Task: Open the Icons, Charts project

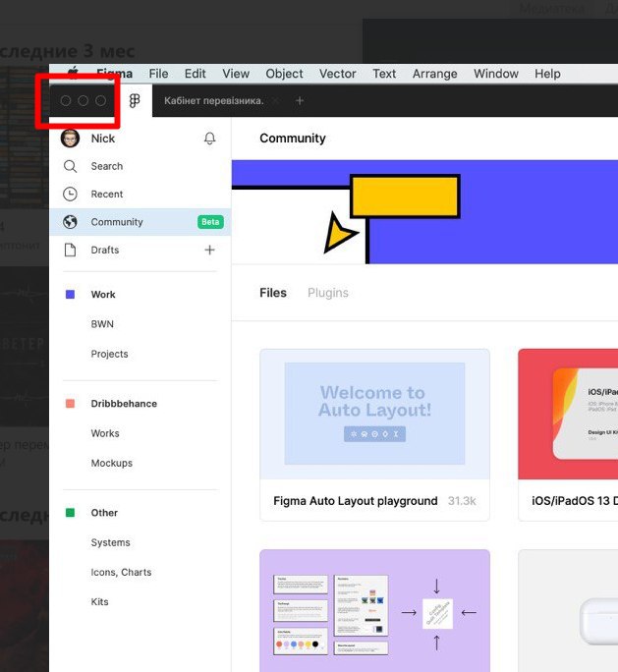Action: [121, 572]
